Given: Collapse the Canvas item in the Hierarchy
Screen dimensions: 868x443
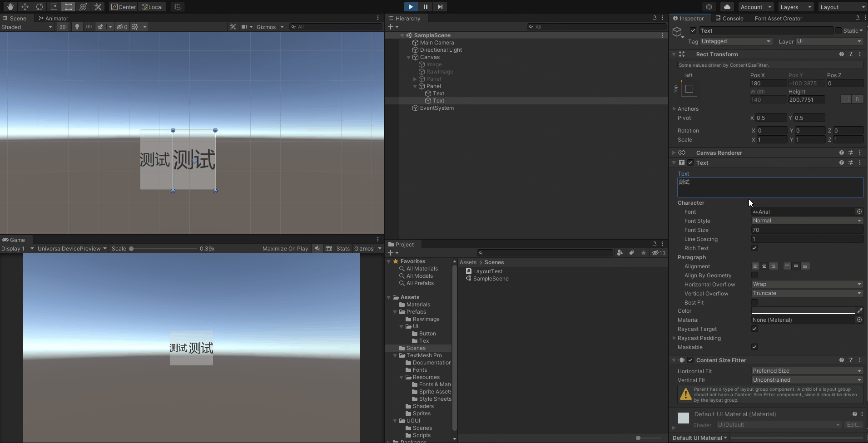Looking at the screenshot, I should tap(408, 57).
